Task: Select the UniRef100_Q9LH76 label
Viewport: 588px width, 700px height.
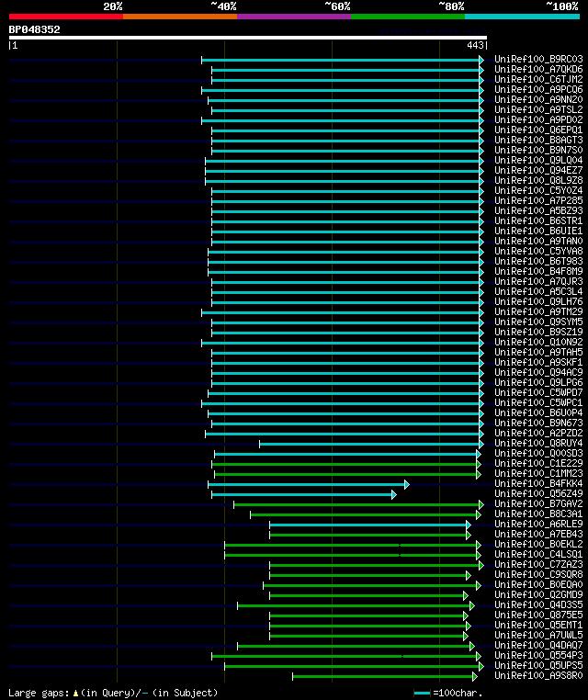Action: point(538,302)
